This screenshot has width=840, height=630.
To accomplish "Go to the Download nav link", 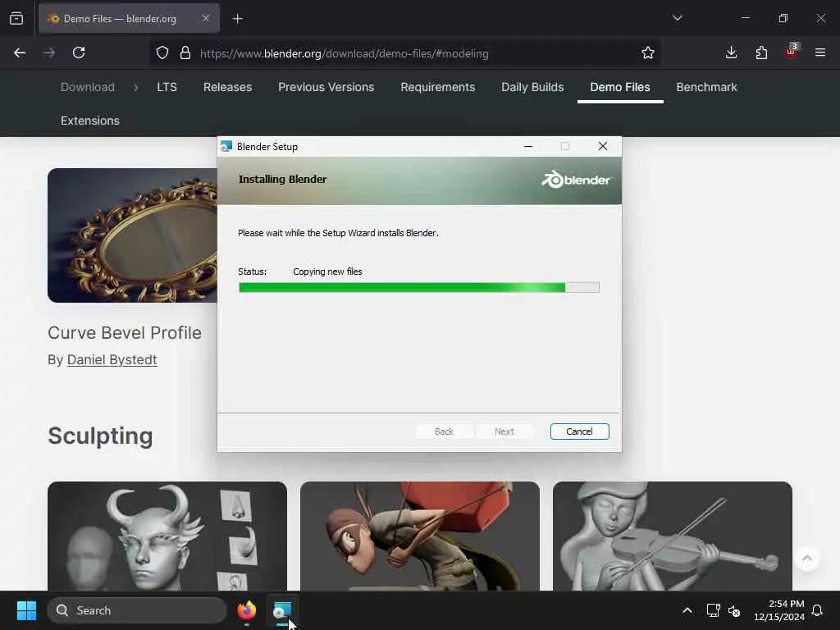I will click(x=87, y=87).
